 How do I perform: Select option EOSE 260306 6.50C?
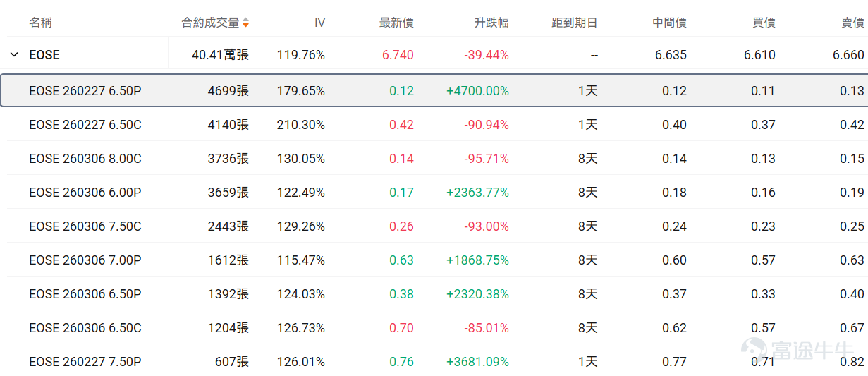coord(85,328)
